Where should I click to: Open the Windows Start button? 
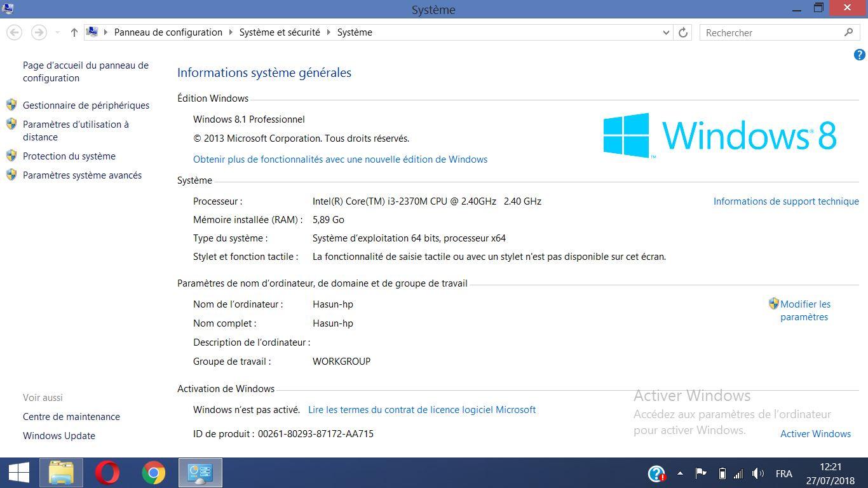pos(19,473)
